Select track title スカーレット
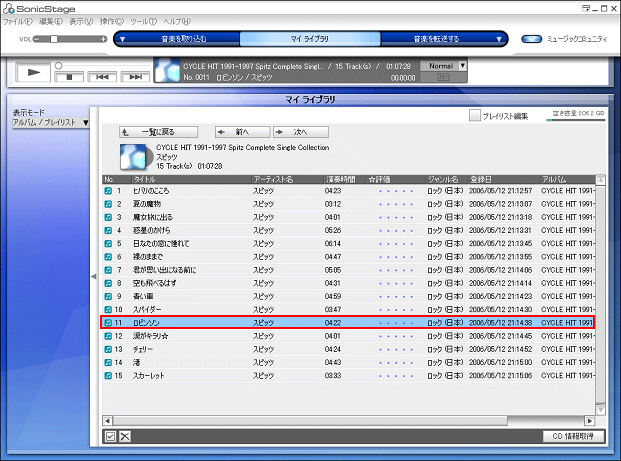This screenshot has height=461, width=621. (x=149, y=375)
